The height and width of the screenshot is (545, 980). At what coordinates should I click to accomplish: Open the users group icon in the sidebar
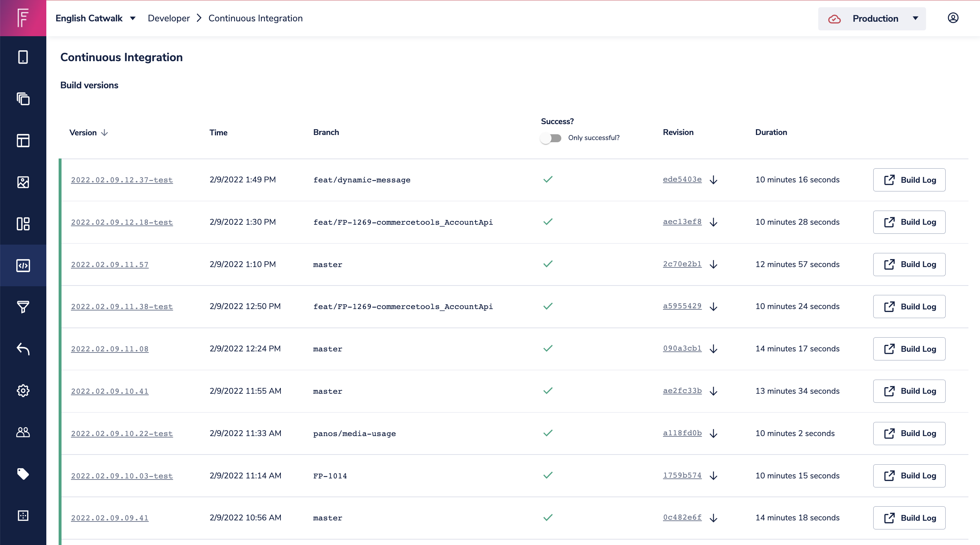tap(23, 432)
